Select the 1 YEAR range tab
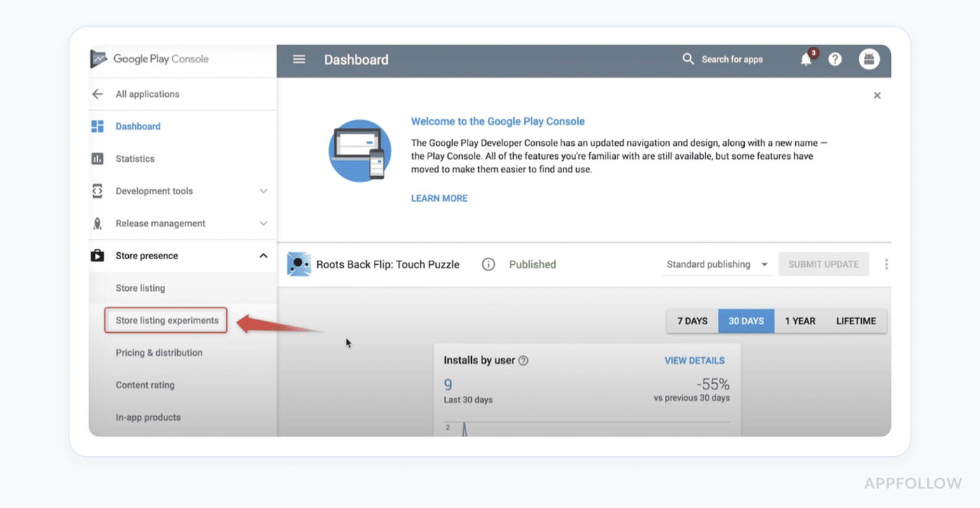Screen dimensions: 980x508 click(800, 321)
